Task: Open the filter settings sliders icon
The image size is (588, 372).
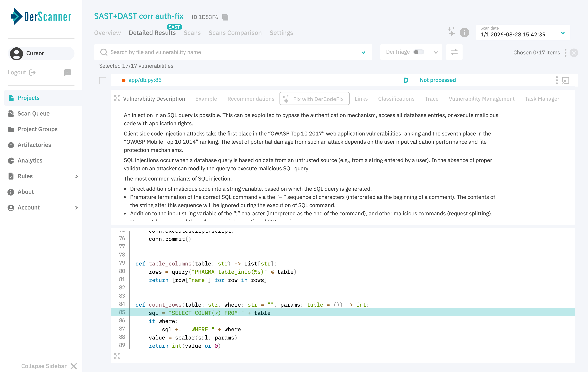Action: point(454,52)
